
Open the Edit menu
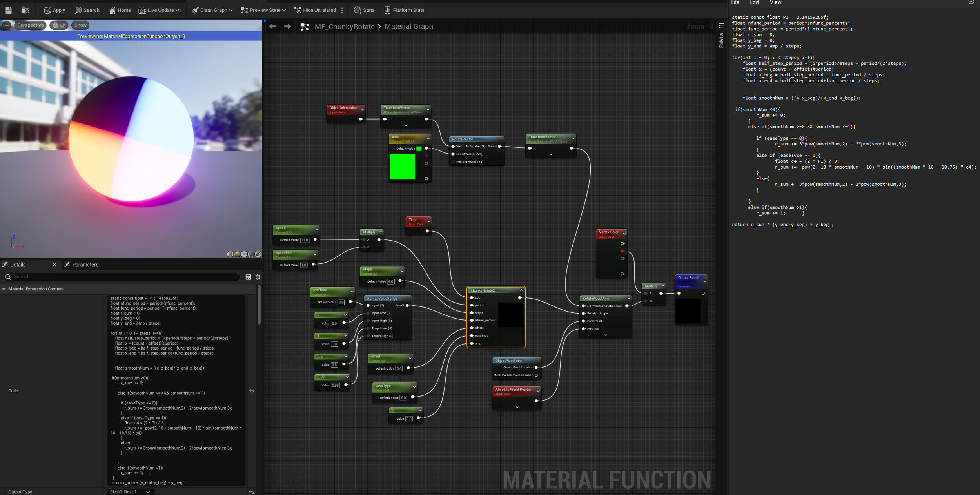[754, 2]
